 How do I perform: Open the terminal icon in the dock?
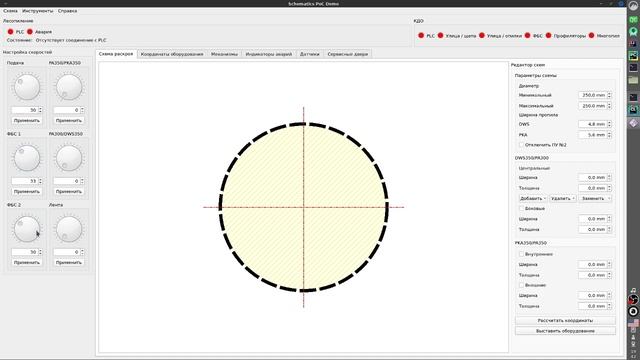click(633, 68)
